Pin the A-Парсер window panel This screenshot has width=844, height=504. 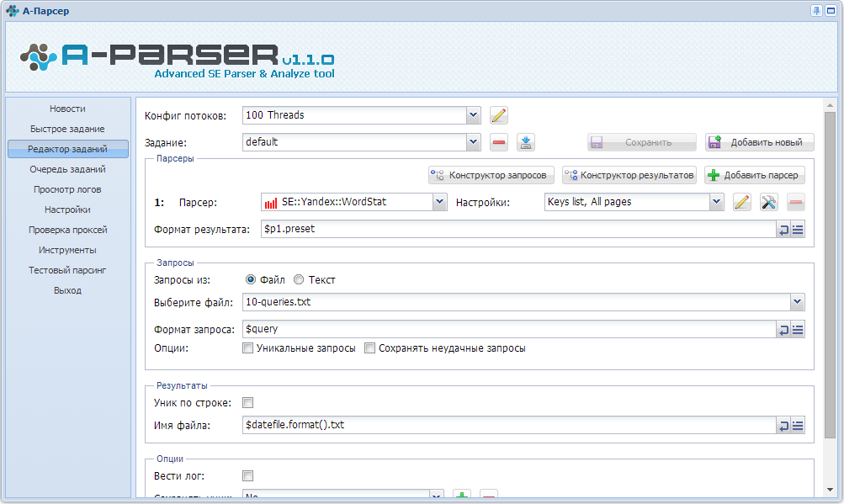coord(816,11)
